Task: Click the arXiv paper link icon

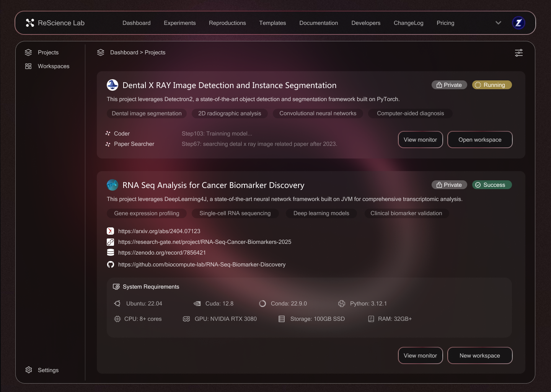Action: click(111, 231)
